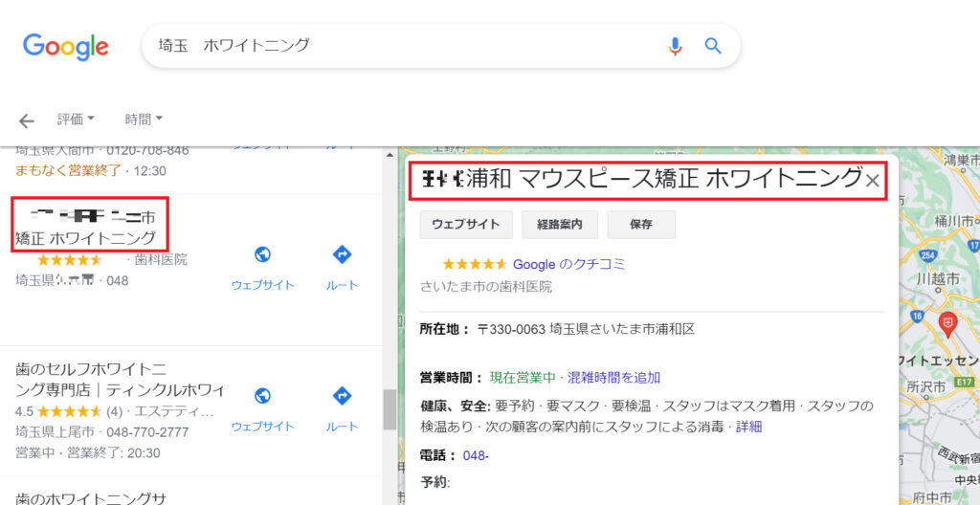
Task: Close the business detail panel
Action: coord(873,182)
